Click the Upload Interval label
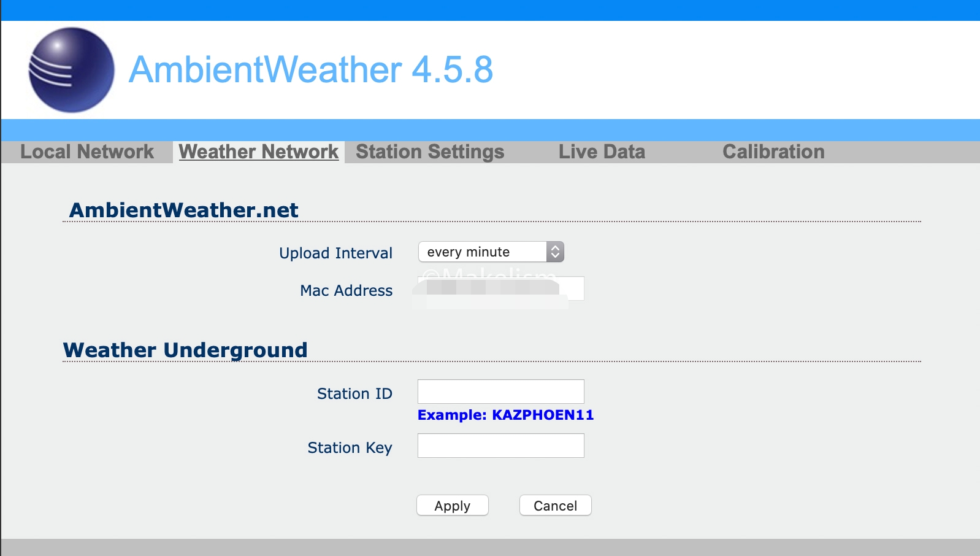The height and width of the screenshot is (556, 980). pos(335,253)
